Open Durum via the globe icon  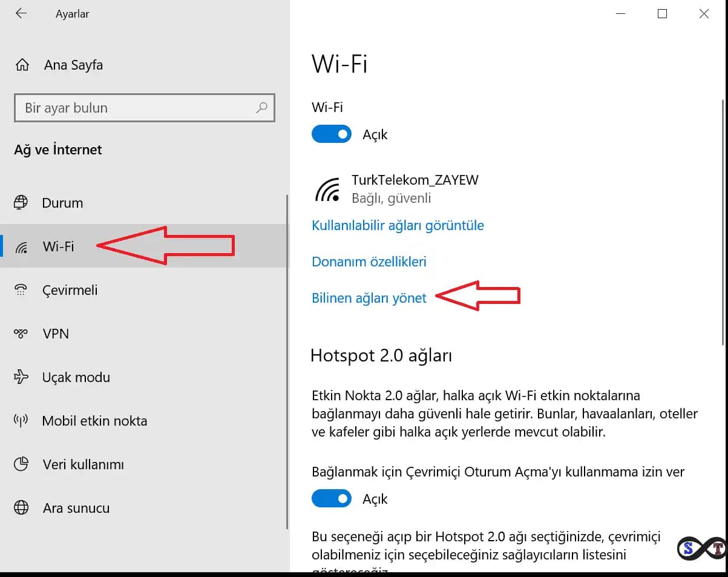pos(21,202)
